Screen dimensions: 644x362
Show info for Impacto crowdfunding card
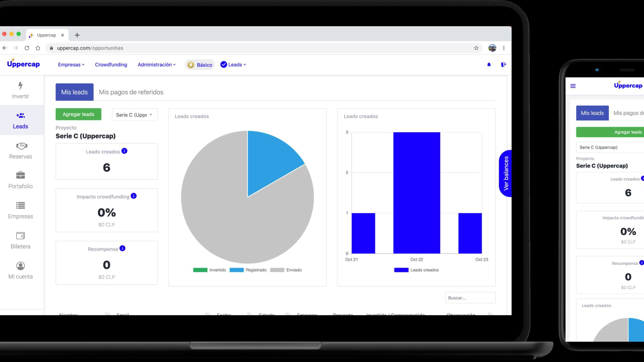coord(134,196)
